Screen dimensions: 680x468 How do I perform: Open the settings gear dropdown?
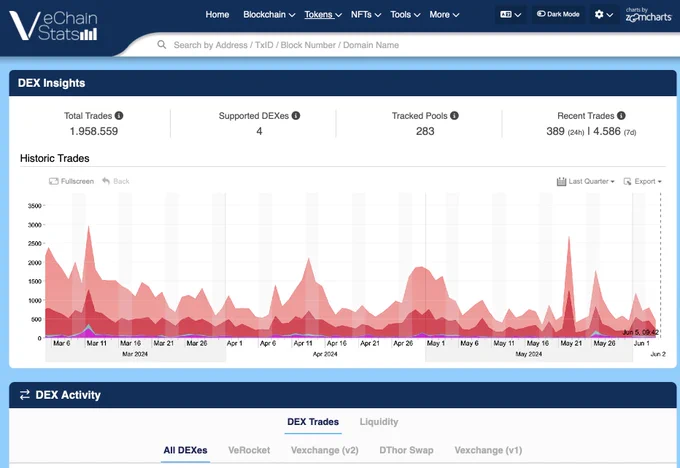[x=604, y=15]
